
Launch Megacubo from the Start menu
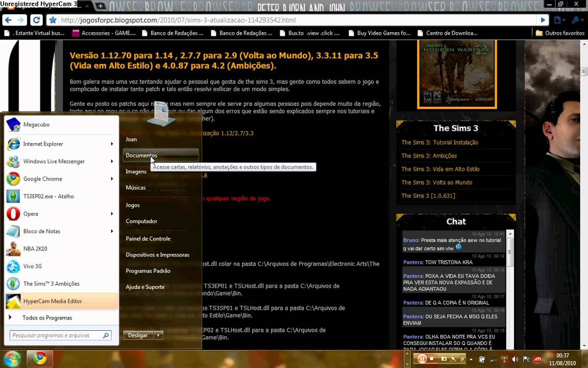(x=61, y=125)
